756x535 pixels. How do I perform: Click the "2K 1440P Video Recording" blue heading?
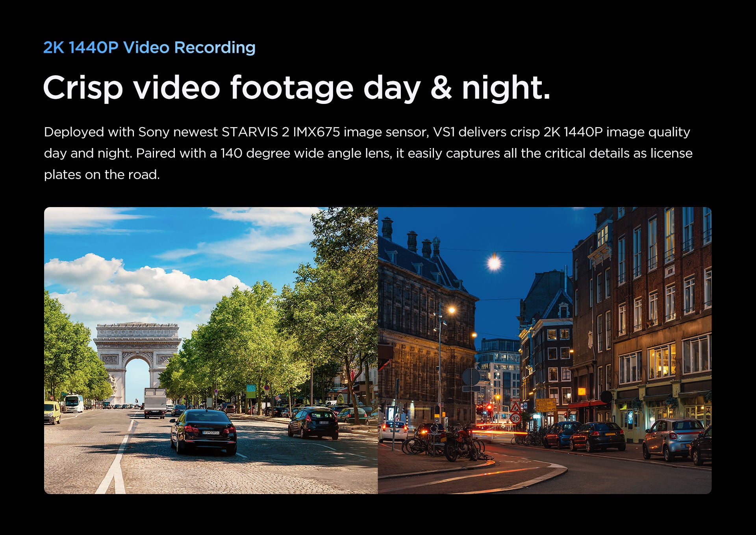pos(149,48)
